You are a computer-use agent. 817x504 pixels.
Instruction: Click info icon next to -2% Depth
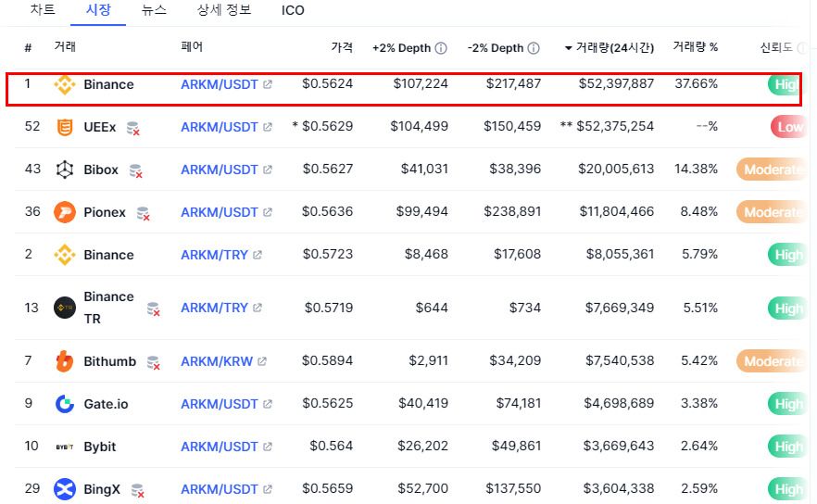pyautogui.click(x=533, y=48)
